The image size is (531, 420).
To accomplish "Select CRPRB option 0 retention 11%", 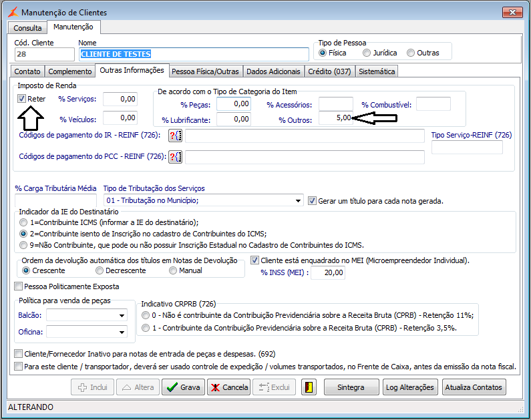I will click(146, 315).
